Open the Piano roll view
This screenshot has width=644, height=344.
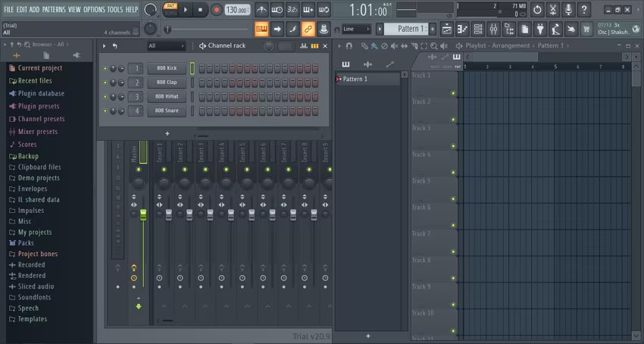point(462,29)
